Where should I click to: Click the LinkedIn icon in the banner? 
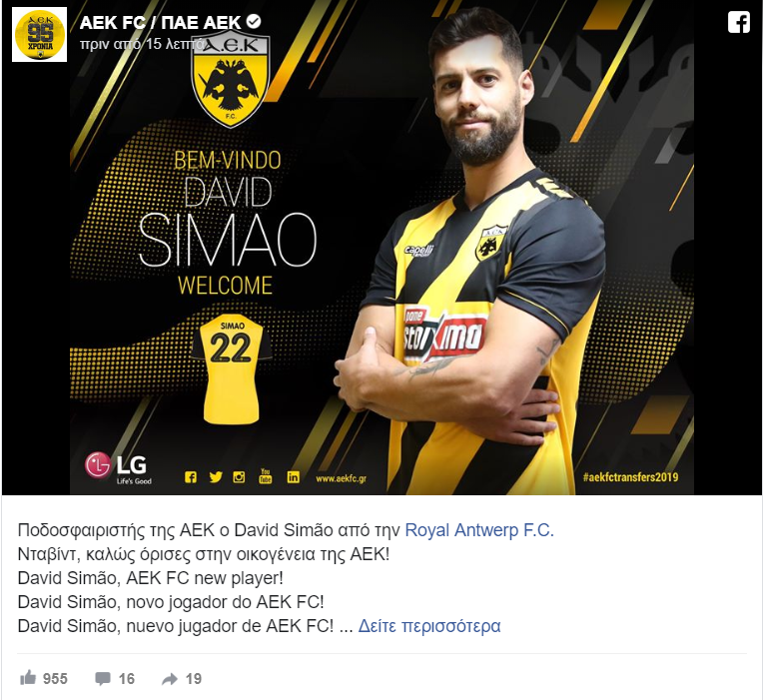293,477
